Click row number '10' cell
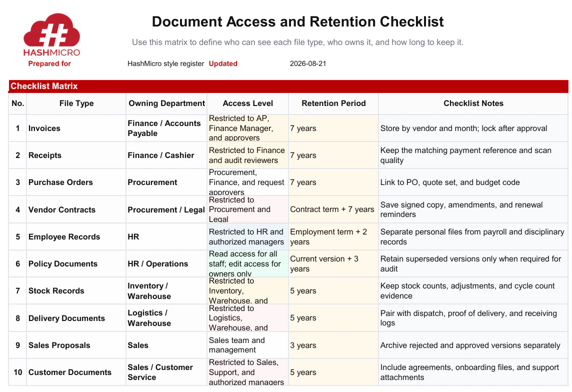This screenshot has width=572, height=392. click(x=17, y=372)
